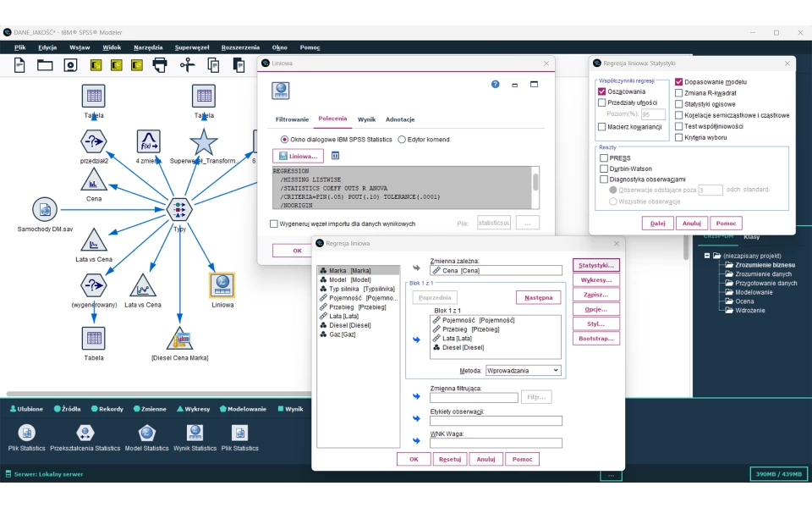Screen dimensions: 812x508
Task: Open the Narzędzia menu
Action: [148, 47]
